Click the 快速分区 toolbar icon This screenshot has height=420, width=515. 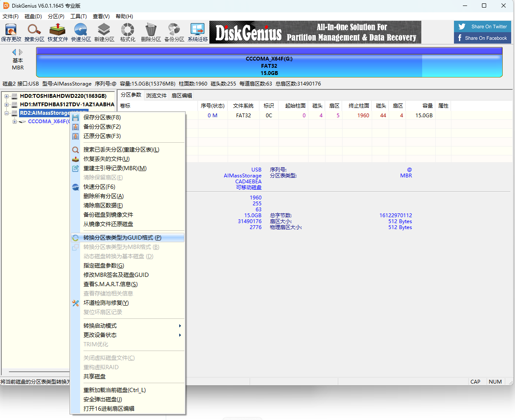click(81, 33)
